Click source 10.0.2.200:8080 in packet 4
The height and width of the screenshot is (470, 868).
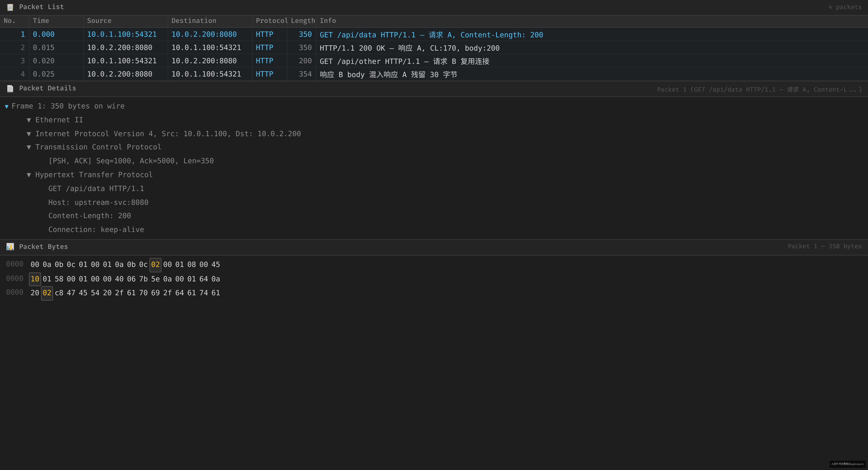120,74
